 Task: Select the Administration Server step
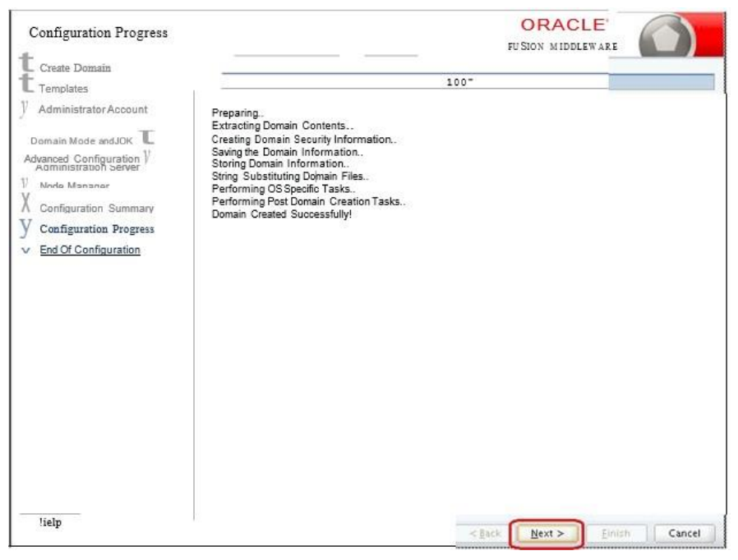tap(88, 168)
